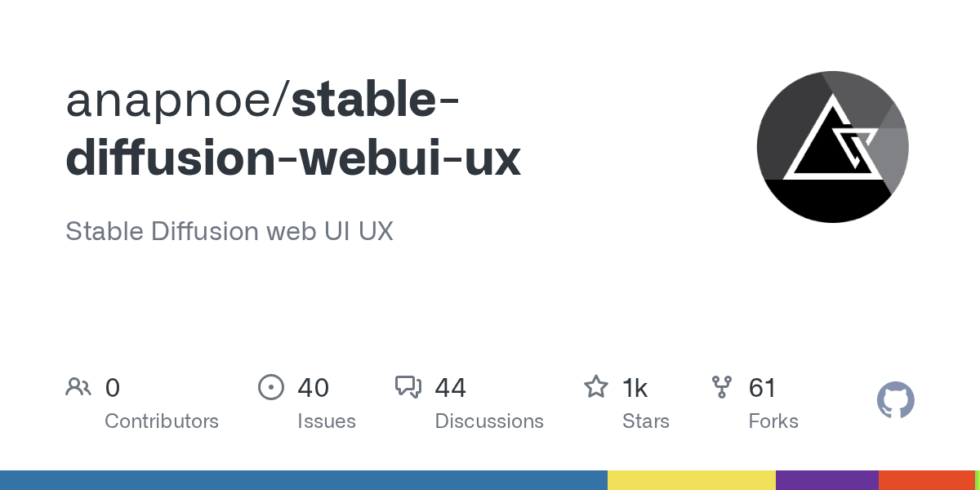Viewport: 980px width, 490px height.
Task: Open the anapnoe owner name
Action: pos(172,100)
